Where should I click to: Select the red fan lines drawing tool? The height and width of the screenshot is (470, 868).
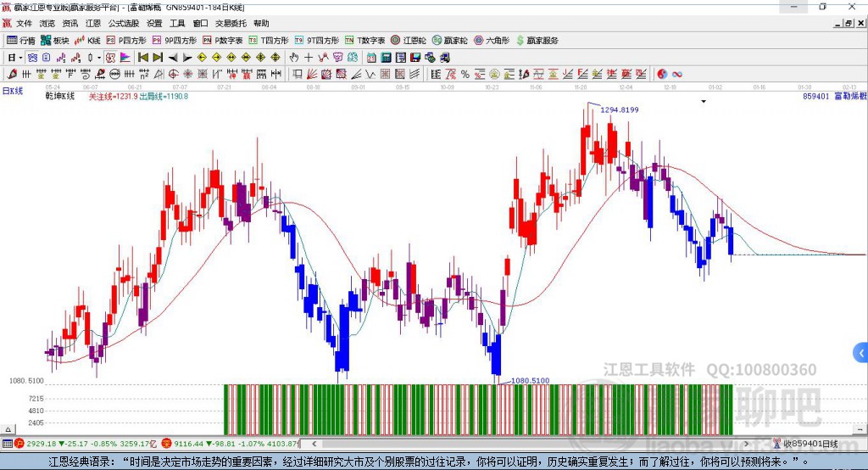coord(312,75)
